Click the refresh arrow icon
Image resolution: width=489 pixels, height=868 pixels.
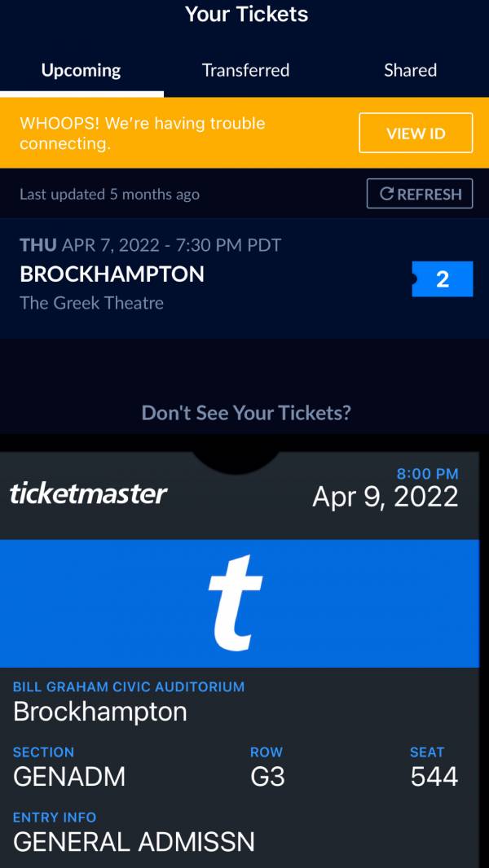[x=387, y=194]
